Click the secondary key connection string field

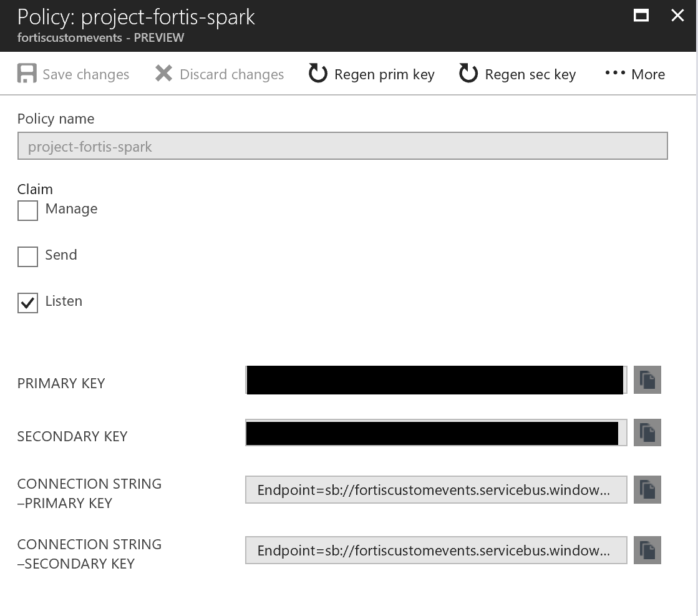point(436,550)
